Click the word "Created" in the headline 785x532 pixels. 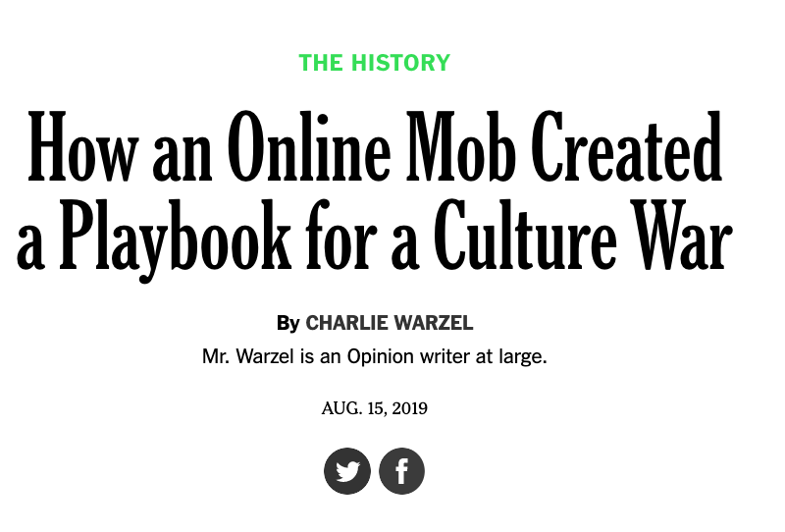[x=627, y=146]
